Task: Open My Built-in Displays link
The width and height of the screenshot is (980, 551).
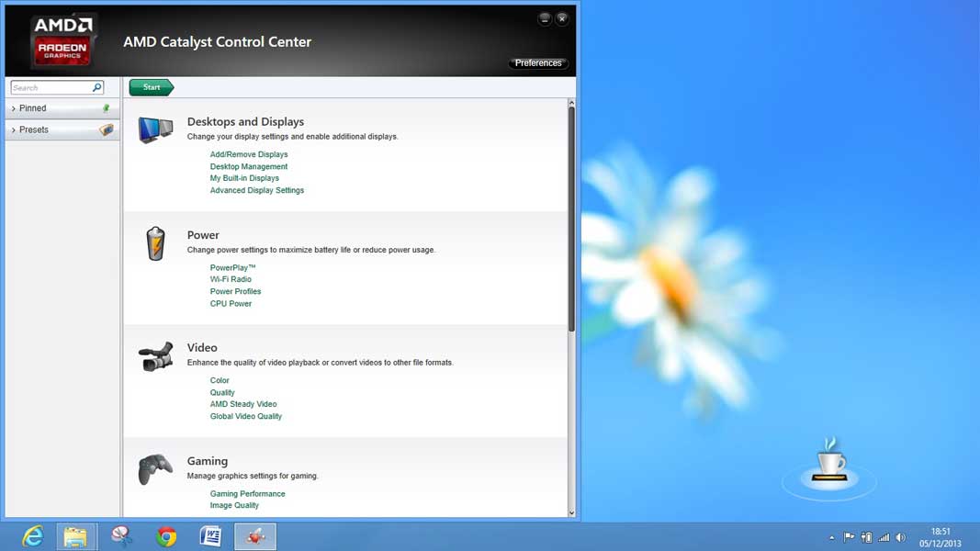Action: [244, 178]
